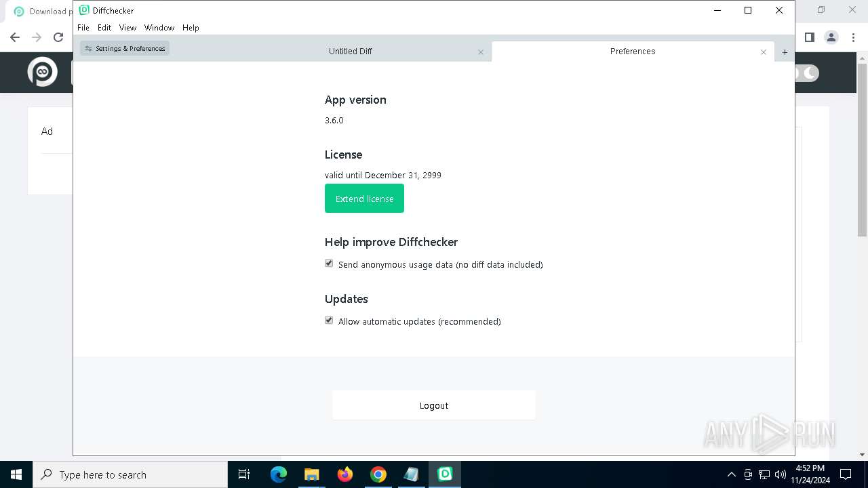Open Firefox from taskbar

coord(345,474)
